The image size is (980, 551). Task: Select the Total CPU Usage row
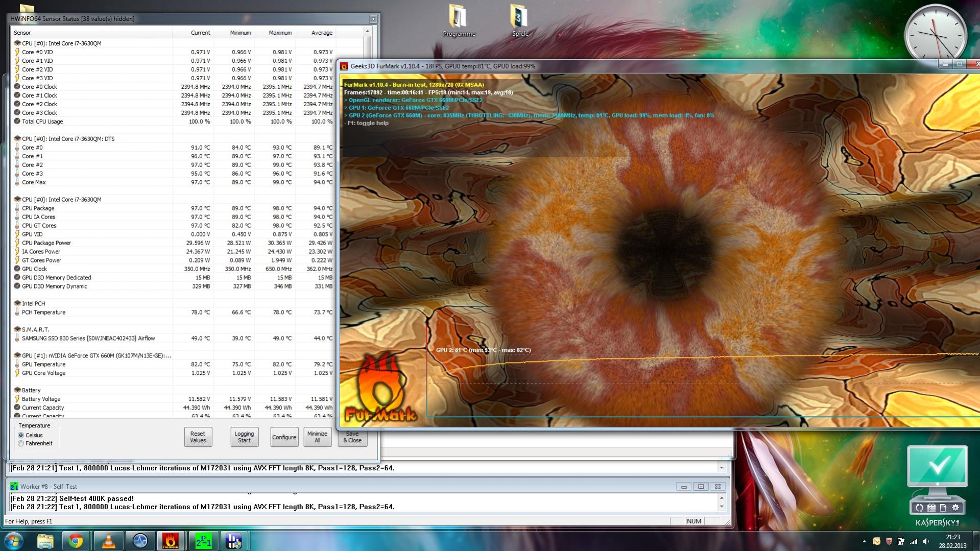pos(173,122)
